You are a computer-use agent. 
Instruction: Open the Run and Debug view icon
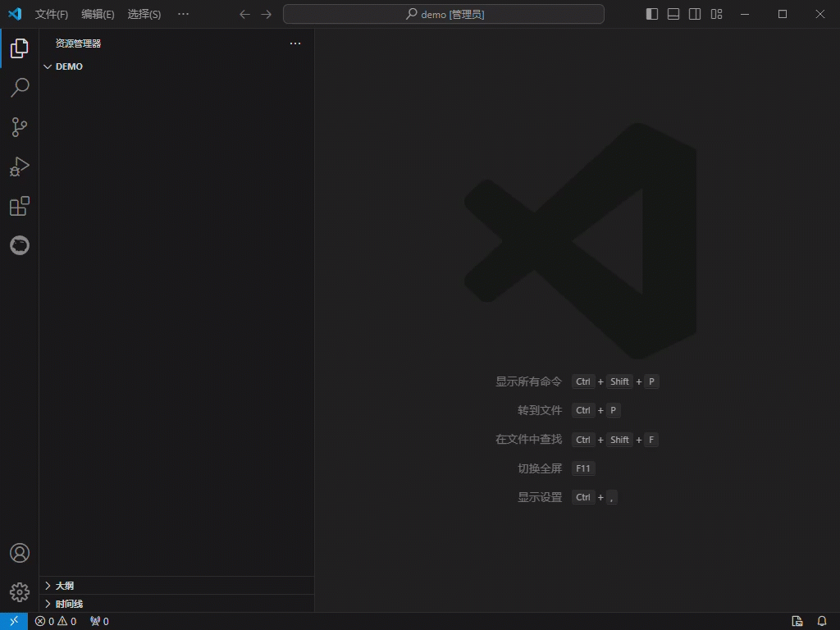20,167
